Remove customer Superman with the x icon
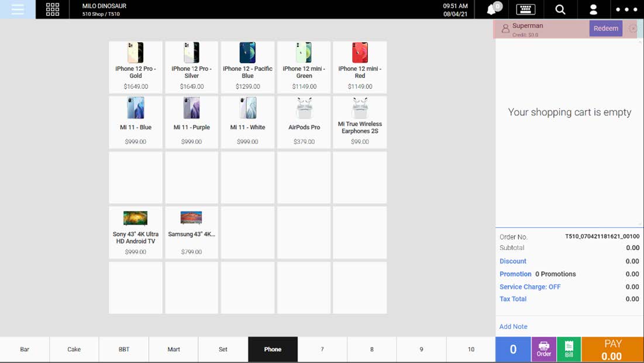This screenshot has height=363, width=644. pyautogui.click(x=633, y=28)
